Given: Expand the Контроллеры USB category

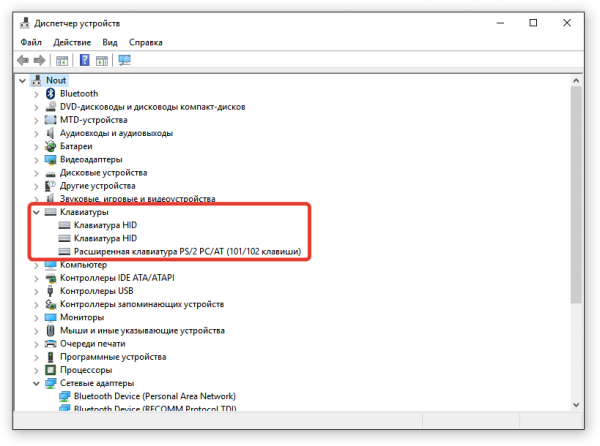Looking at the screenshot, I should click(x=36, y=291).
